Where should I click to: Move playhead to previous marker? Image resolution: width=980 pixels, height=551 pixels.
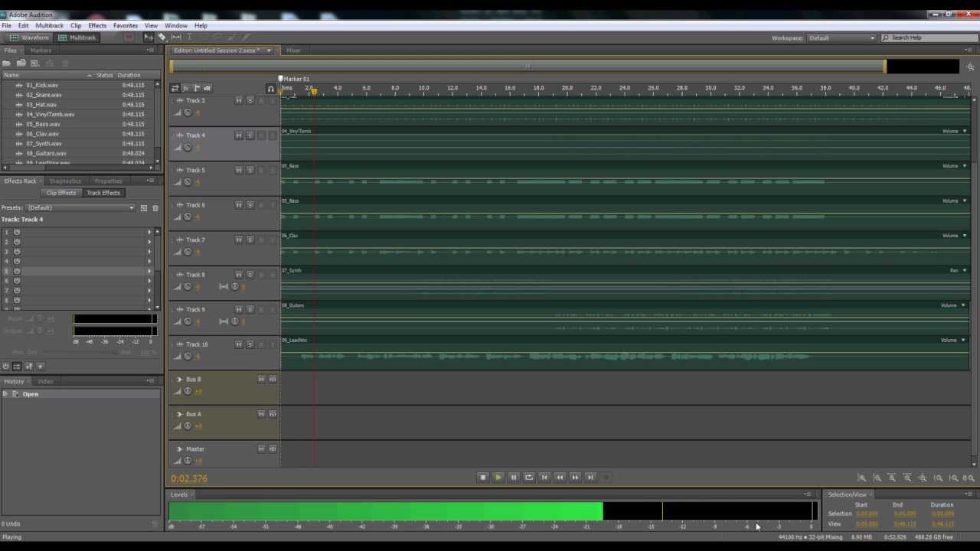click(x=544, y=477)
